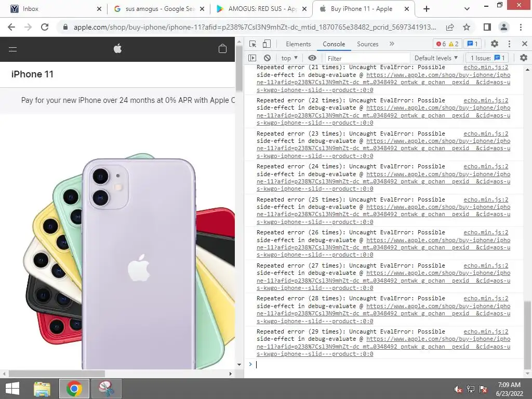Screen dimensions: 532x399
Task: Follow the apple.com URL in the 23 times error
Action: 383,148
